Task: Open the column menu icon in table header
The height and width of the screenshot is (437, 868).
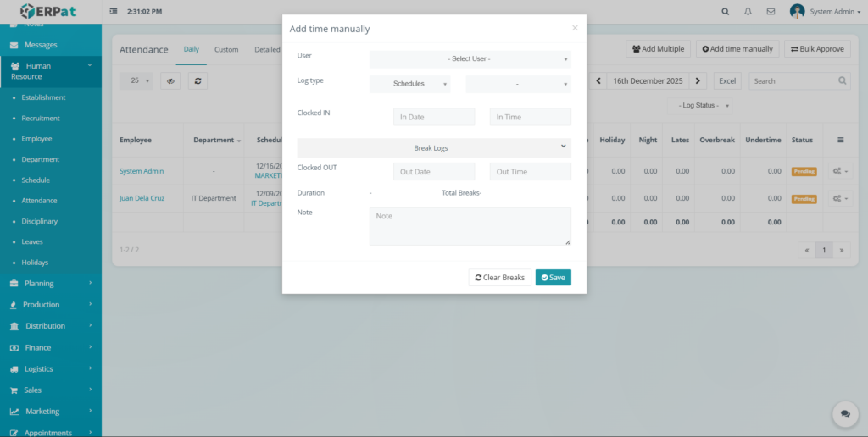Action: tap(840, 140)
